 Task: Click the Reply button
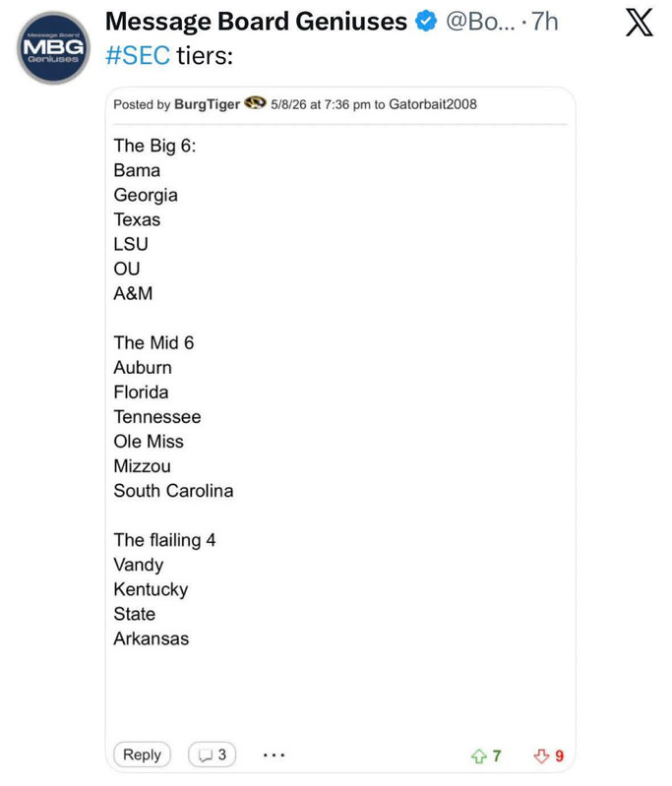coord(142,755)
